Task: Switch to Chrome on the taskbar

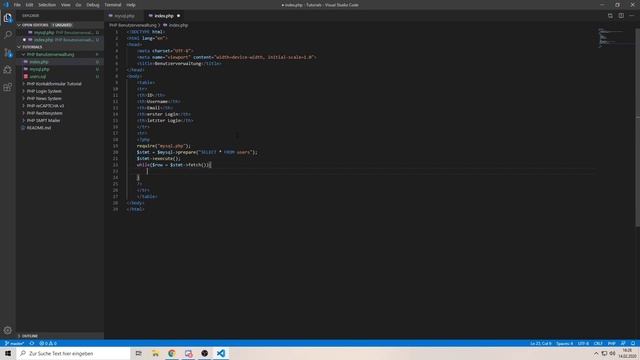Action: (x=172, y=353)
